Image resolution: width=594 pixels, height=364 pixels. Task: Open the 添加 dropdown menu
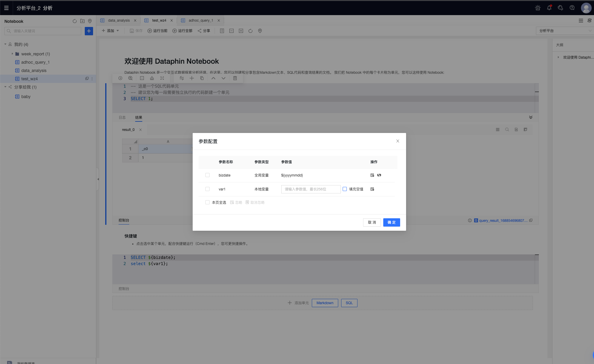coord(110,31)
